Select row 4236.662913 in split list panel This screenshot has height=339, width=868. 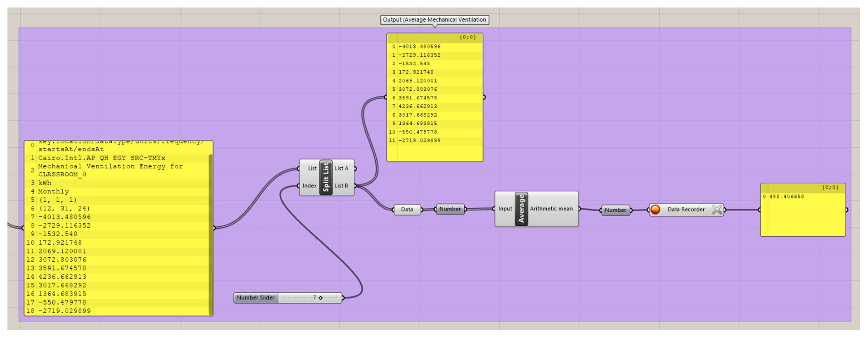(418, 106)
